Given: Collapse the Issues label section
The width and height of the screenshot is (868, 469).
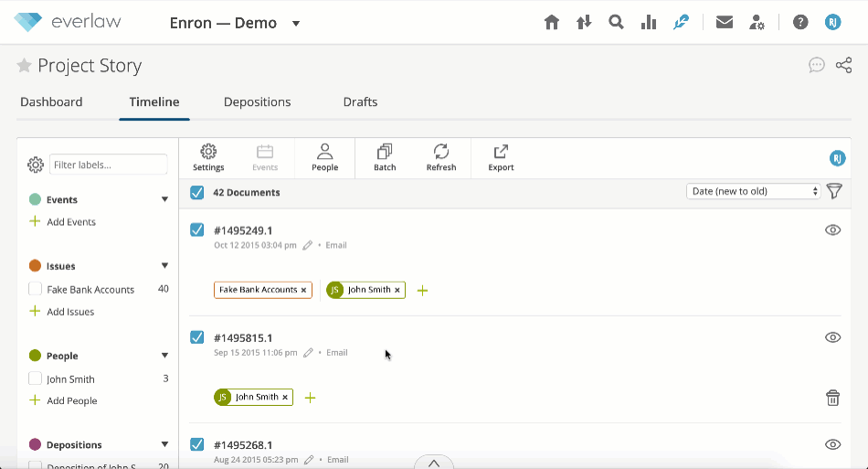Looking at the screenshot, I should coord(164,266).
